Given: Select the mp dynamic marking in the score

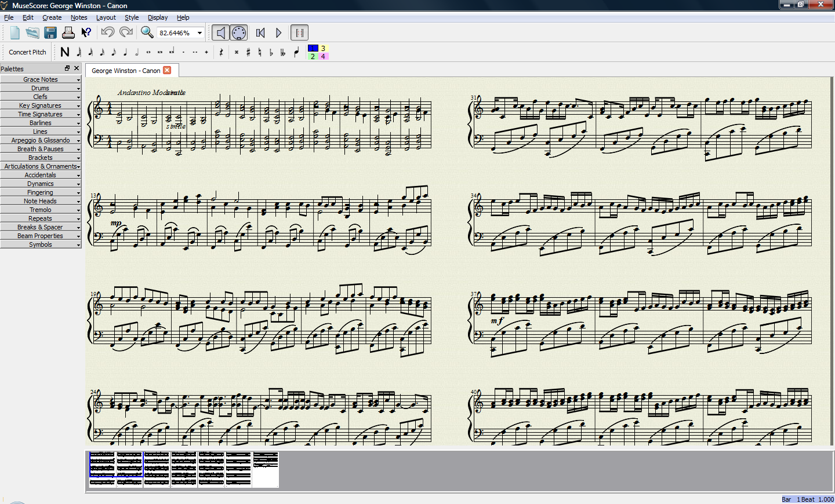Looking at the screenshot, I should pos(116,223).
